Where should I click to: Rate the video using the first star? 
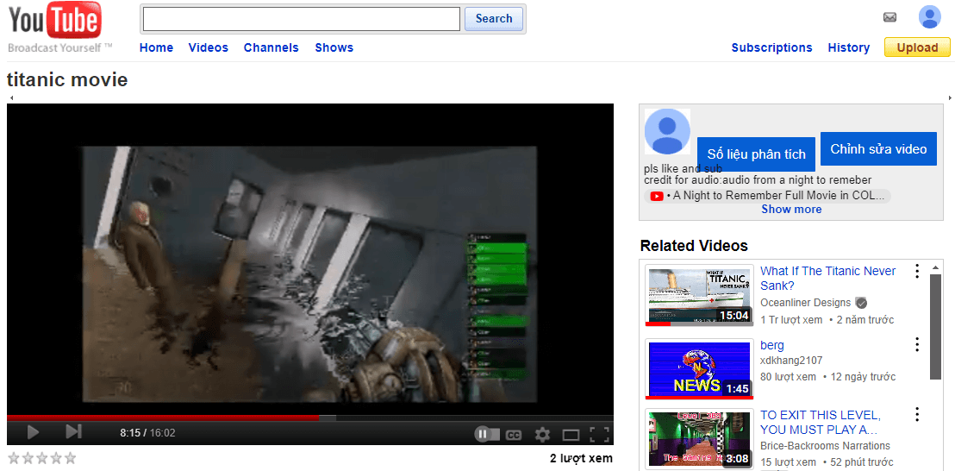pyautogui.click(x=13, y=458)
